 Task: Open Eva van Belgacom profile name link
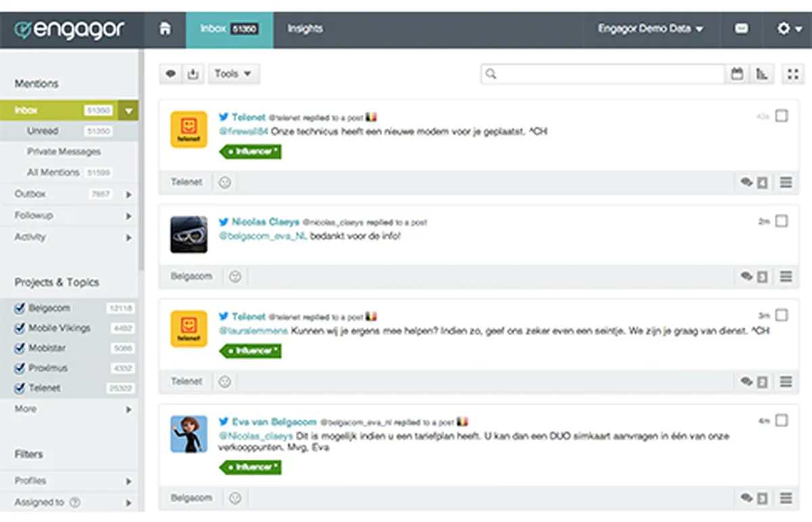click(x=275, y=422)
